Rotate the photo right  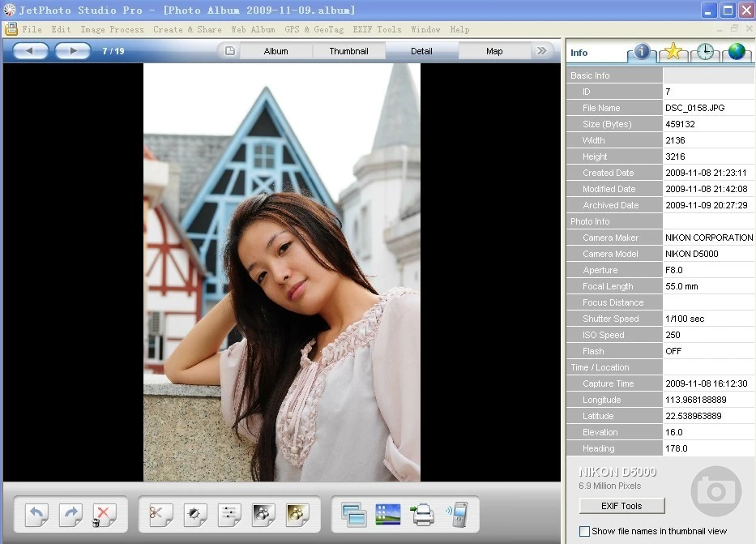point(70,515)
